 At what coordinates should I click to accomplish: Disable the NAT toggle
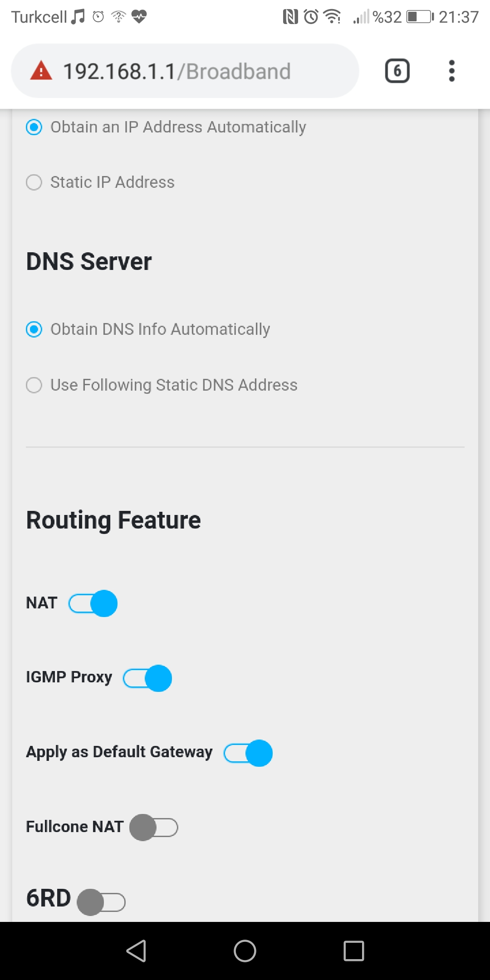(93, 603)
